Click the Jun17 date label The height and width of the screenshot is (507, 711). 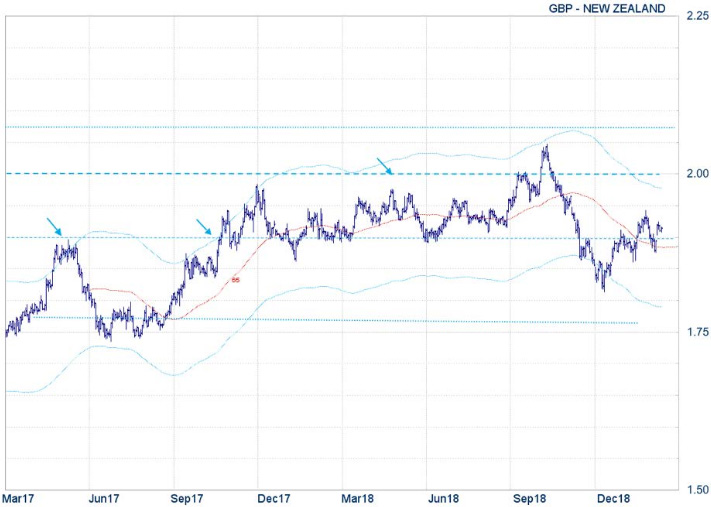point(104,497)
